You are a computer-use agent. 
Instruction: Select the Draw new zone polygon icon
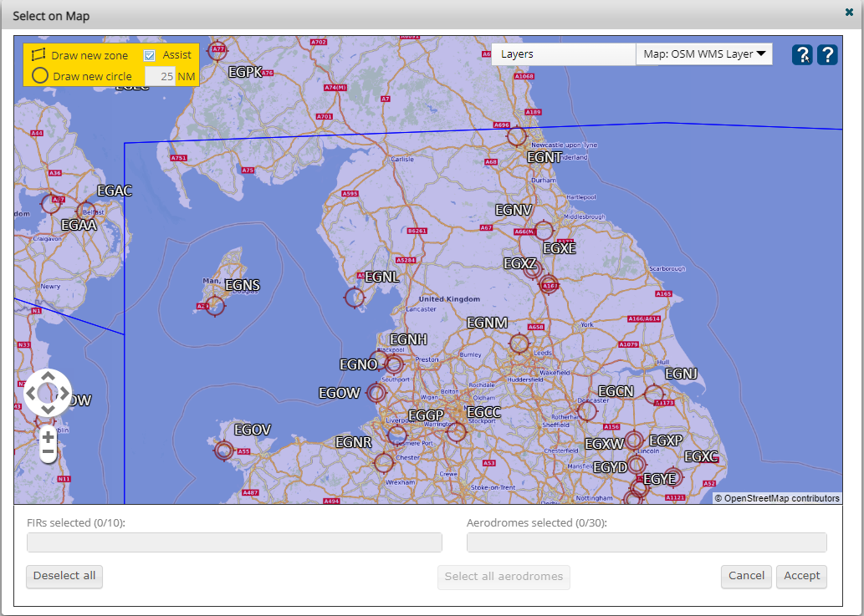(x=38, y=54)
